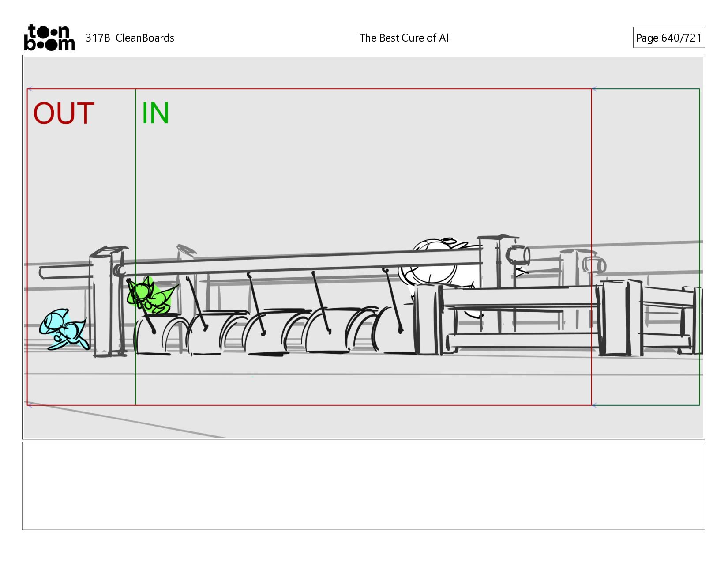Click the 'Page 640/721' box
728x563 pixels.
(668, 38)
